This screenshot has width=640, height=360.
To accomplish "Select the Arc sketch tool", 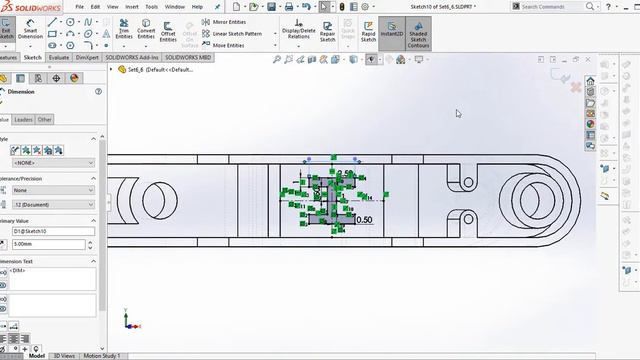I will click(x=70, y=34).
